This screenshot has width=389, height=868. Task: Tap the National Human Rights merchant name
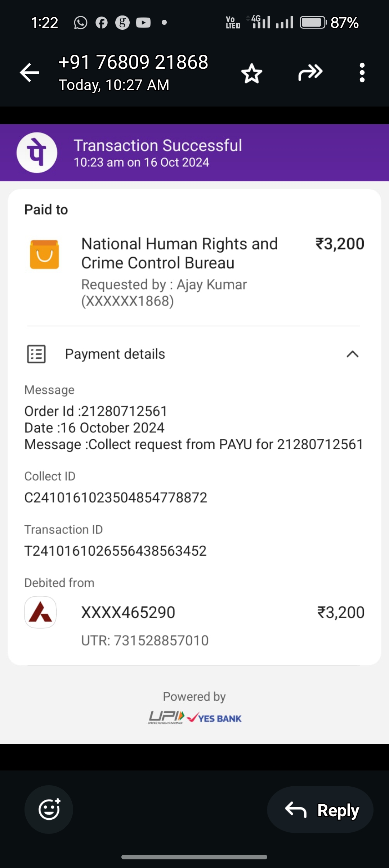pos(179,253)
